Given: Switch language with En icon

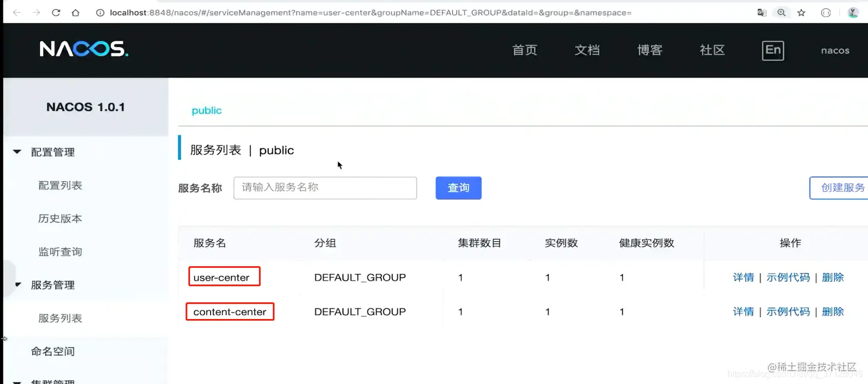Looking at the screenshot, I should tap(773, 50).
